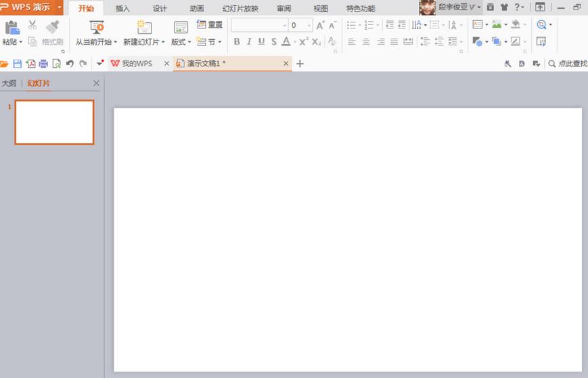Select the Format Painter brush icon
Screen dimensions: 588x378
(53, 27)
